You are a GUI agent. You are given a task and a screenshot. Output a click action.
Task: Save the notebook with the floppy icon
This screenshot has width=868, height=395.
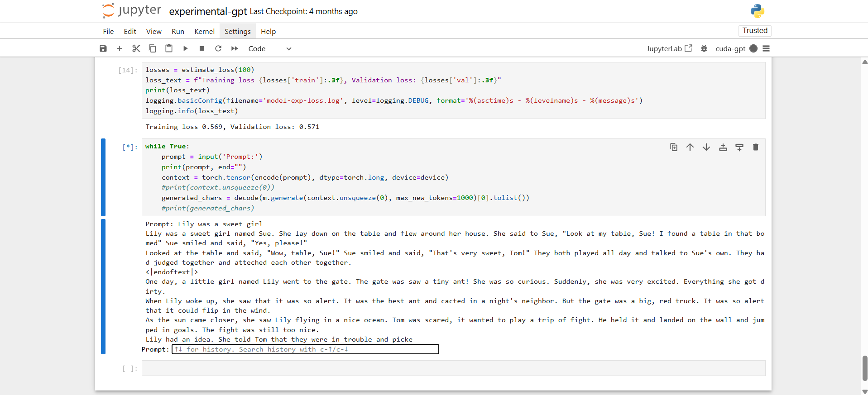(x=103, y=48)
